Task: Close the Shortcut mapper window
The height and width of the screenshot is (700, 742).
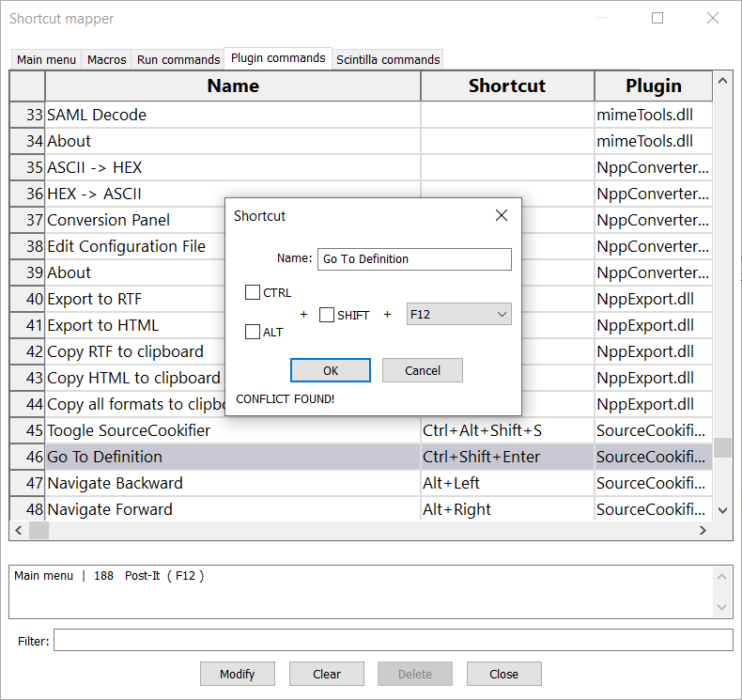Action: point(713,18)
